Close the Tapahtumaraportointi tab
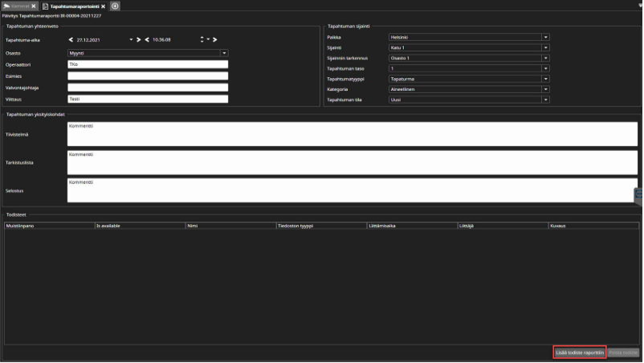 (x=103, y=6)
